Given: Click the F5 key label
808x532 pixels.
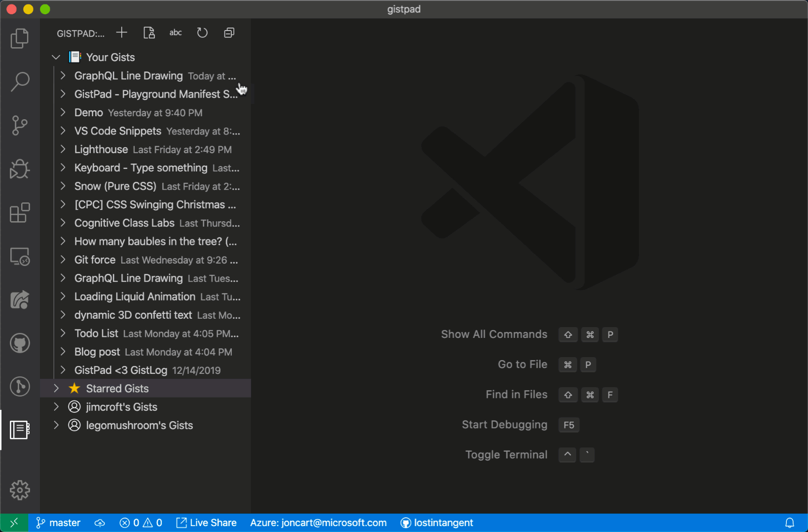Looking at the screenshot, I should [569, 425].
